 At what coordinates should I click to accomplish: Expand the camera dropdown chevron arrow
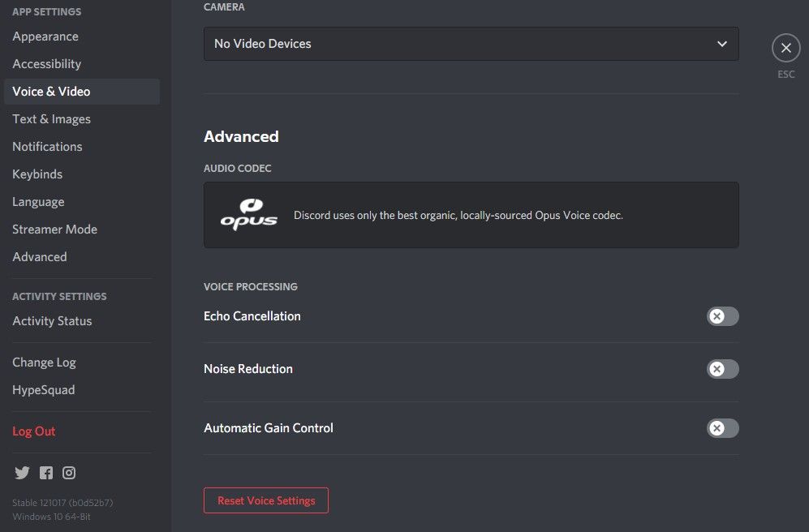pyautogui.click(x=722, y=44)
